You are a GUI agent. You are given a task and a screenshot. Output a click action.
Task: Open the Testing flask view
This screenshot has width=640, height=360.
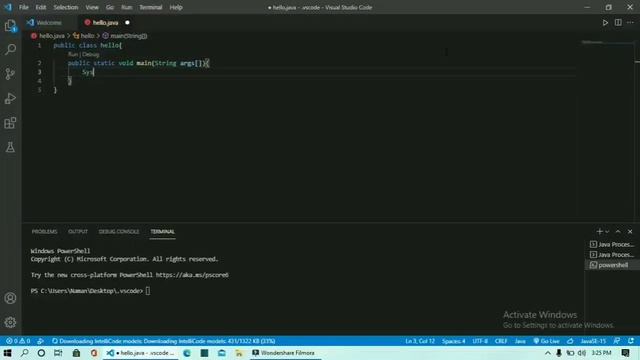coord(11,147)
